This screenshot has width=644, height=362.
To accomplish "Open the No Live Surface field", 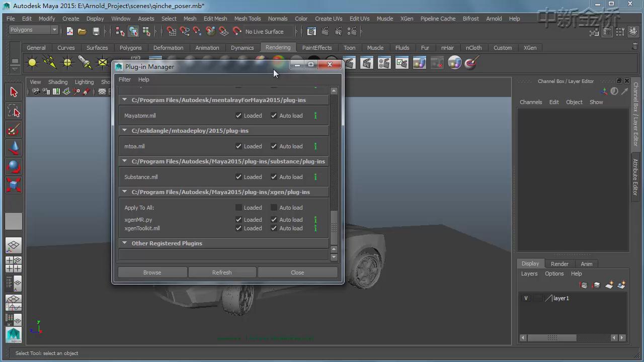I will pyautogui.click(x=268, y=32).
